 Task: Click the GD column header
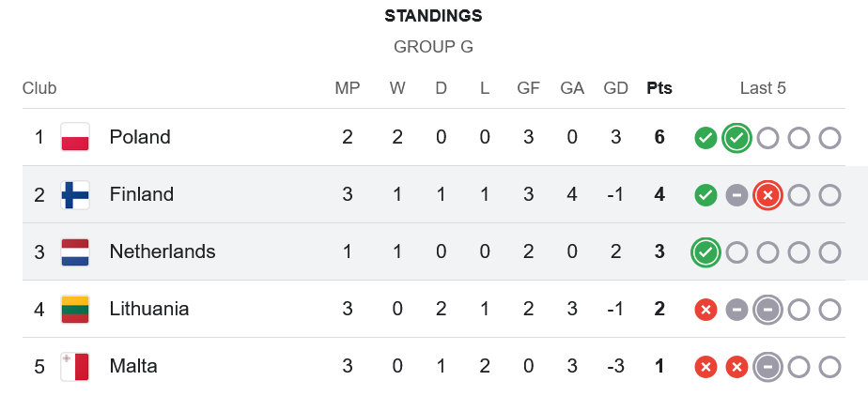(x=615, y=88)
